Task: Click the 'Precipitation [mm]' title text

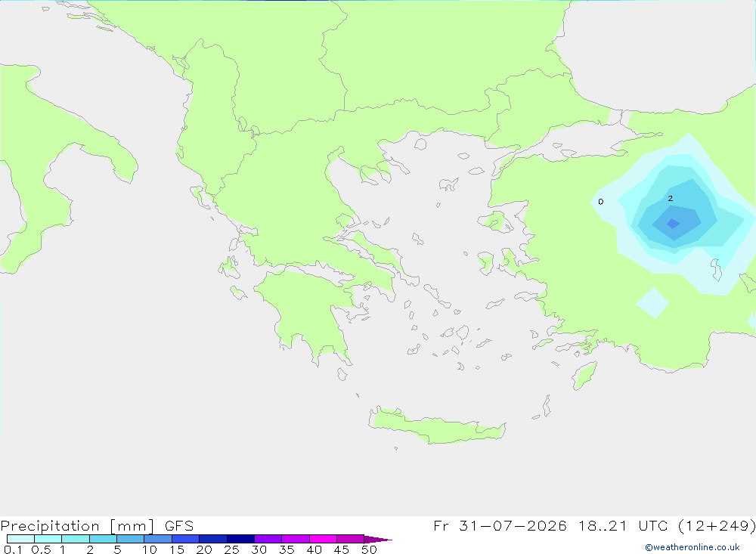Action: (78, 526)
